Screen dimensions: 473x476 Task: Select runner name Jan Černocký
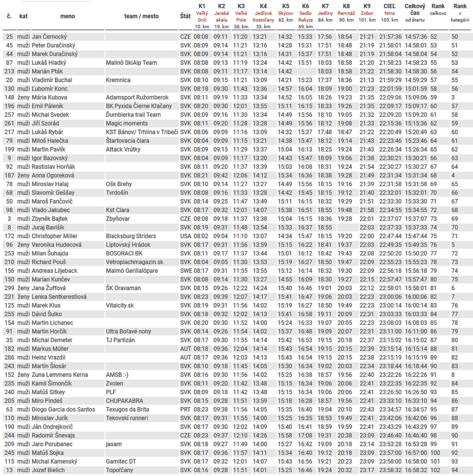(x=49, y=37)
